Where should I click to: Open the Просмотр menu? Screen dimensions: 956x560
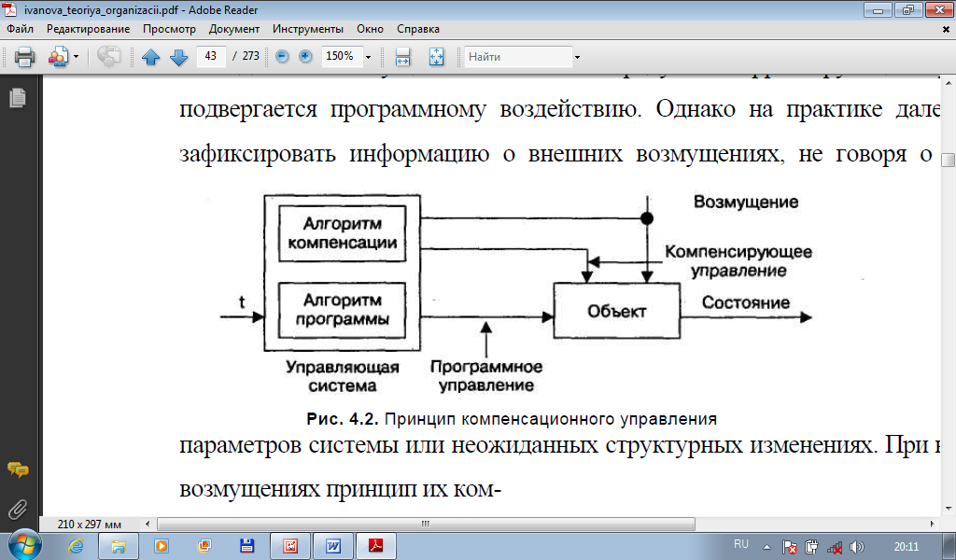pos(170,29)
